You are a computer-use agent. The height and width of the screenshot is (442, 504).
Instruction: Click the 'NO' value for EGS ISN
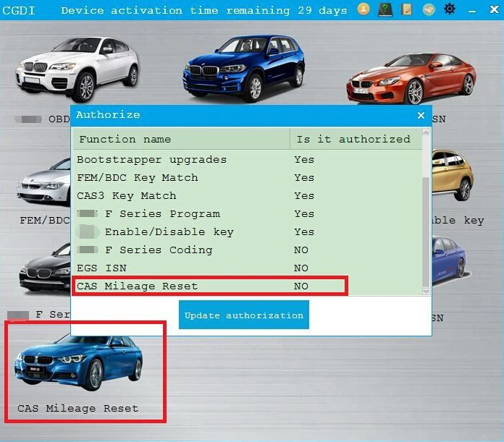pyautogui.click(x=301, y=268)
